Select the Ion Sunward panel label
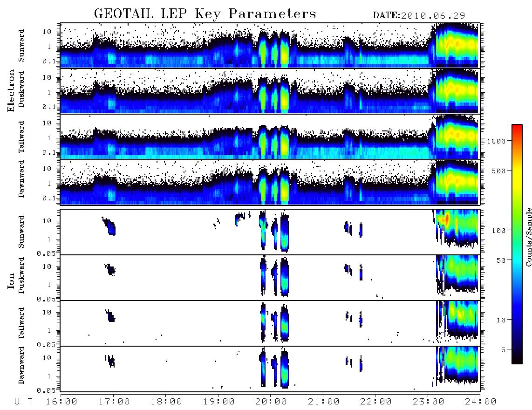This screenshot has height=410, width=532. click(21, 232)
